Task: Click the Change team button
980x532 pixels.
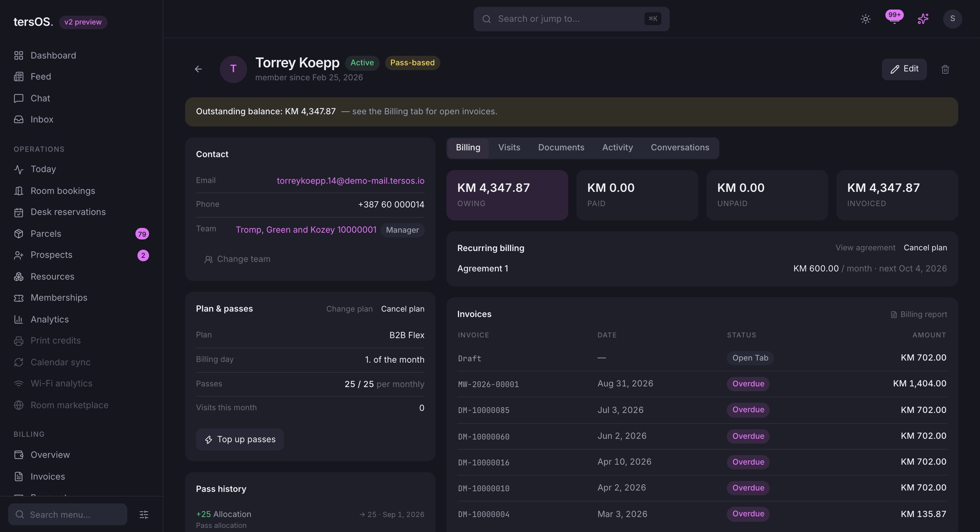Action: pos(238,259)
